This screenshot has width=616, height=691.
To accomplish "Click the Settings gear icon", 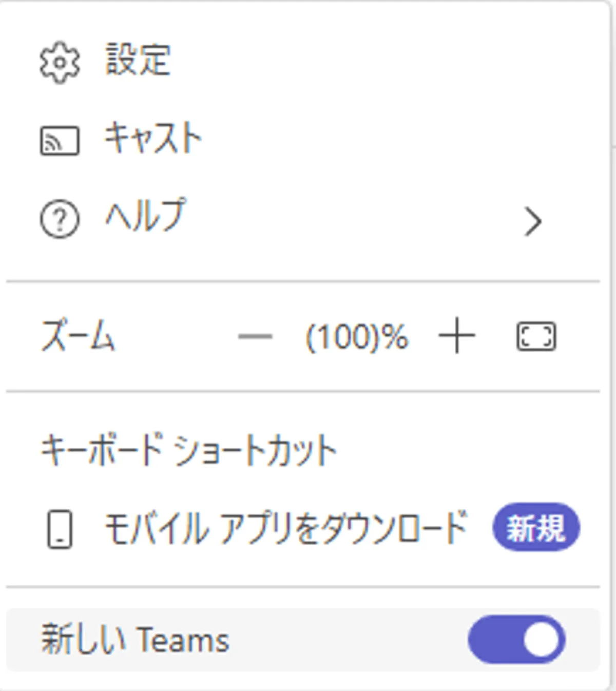I will 60,62.
